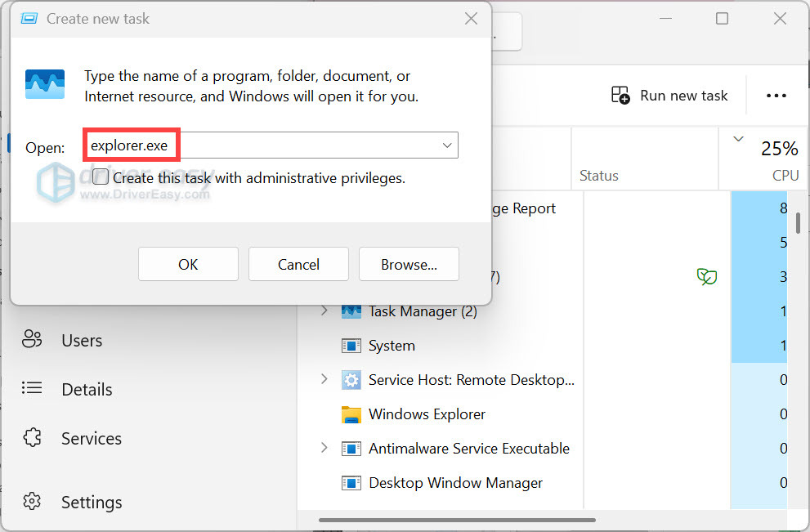The height and width of the screenshot is (532, 810).
Task: Expand the Service Host: Remote Desktop group
Action: coord(324,379)
